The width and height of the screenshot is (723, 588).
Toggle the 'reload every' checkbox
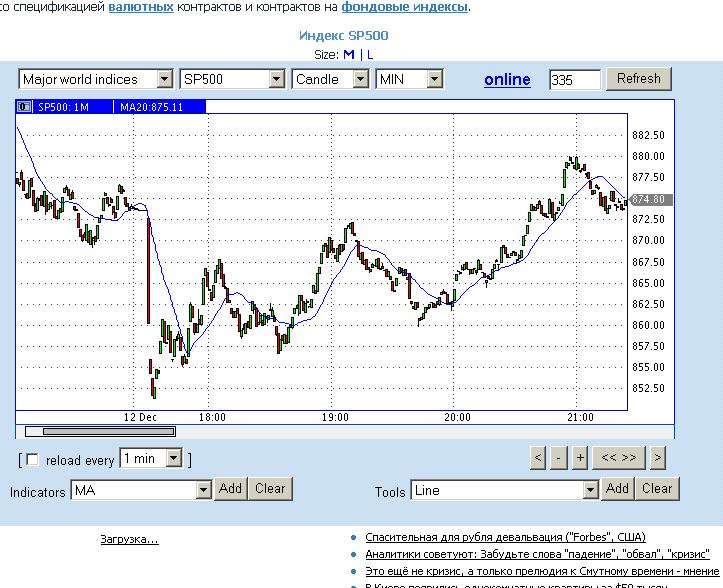click(x=32, y=460)
